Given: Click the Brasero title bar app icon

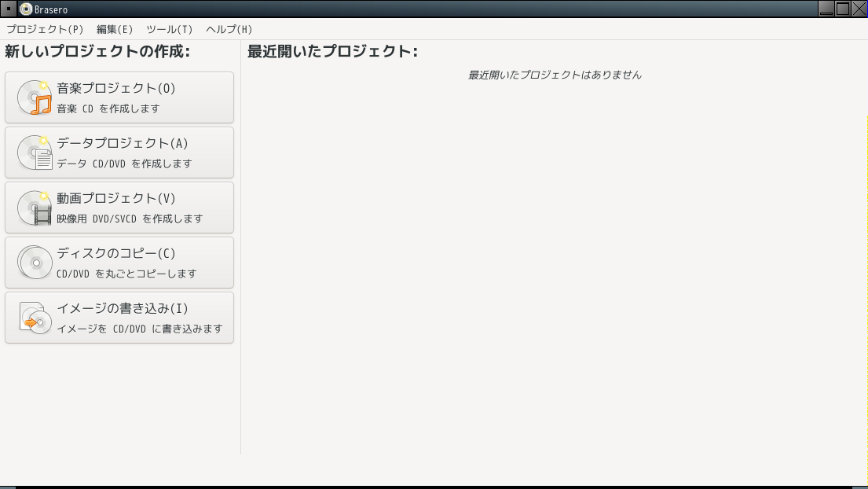Looking at the screenshot, I should tap(26, 9).
